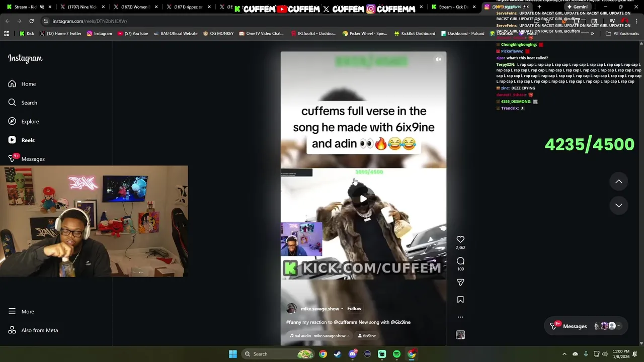Image resolution: width=644 pixels, height=362 pixels.
Task: Switch to the Women X tab
Action: tap(135, 7)
